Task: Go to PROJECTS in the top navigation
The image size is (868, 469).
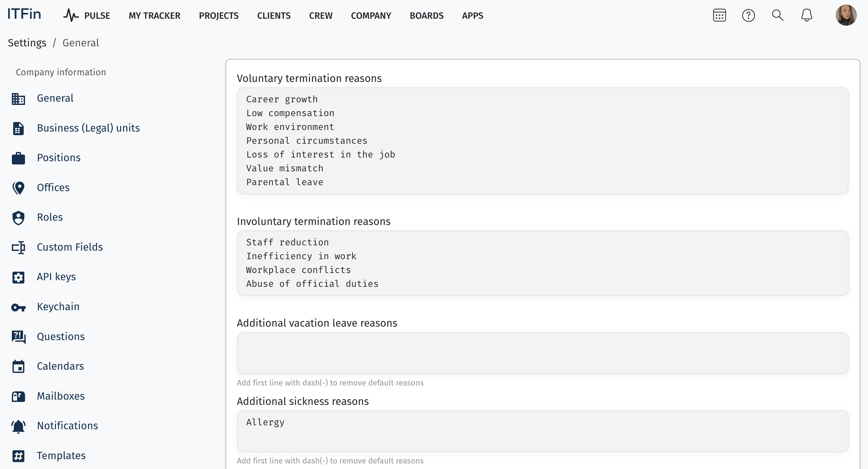Action: (x=219, y=15)
